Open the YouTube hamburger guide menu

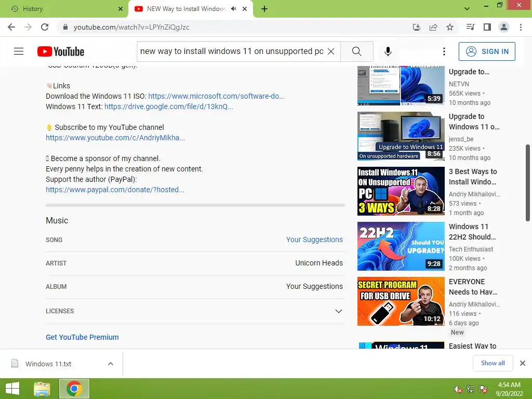[19, 51]
